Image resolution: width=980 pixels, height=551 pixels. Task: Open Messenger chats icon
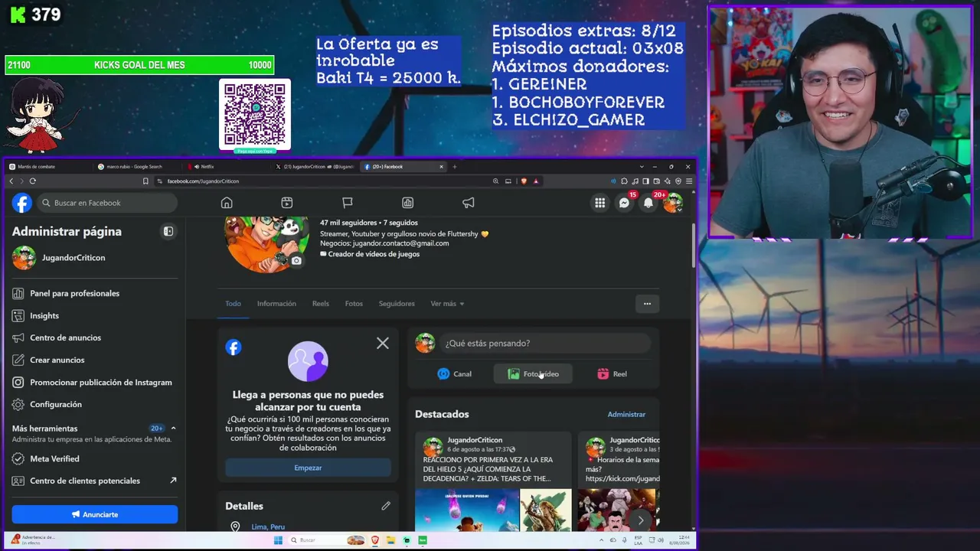[x=625, y=203]
